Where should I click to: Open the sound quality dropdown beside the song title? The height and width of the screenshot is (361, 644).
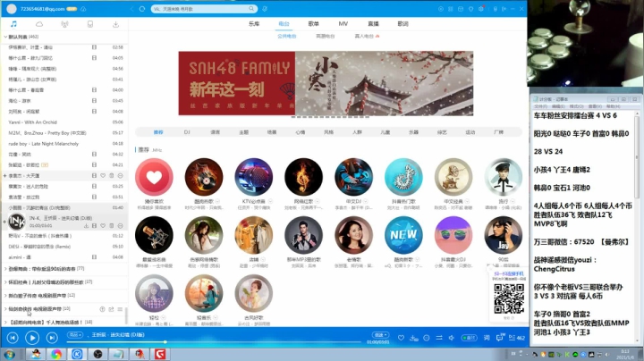75,335
